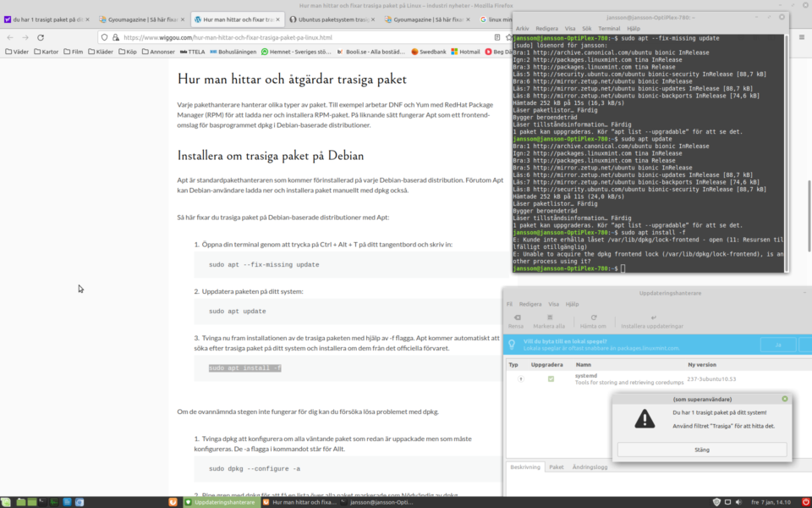The height and width of the screenshot is (508, 812).
Task: Open the Kläder bookmark folder
Action: [100, 52]
